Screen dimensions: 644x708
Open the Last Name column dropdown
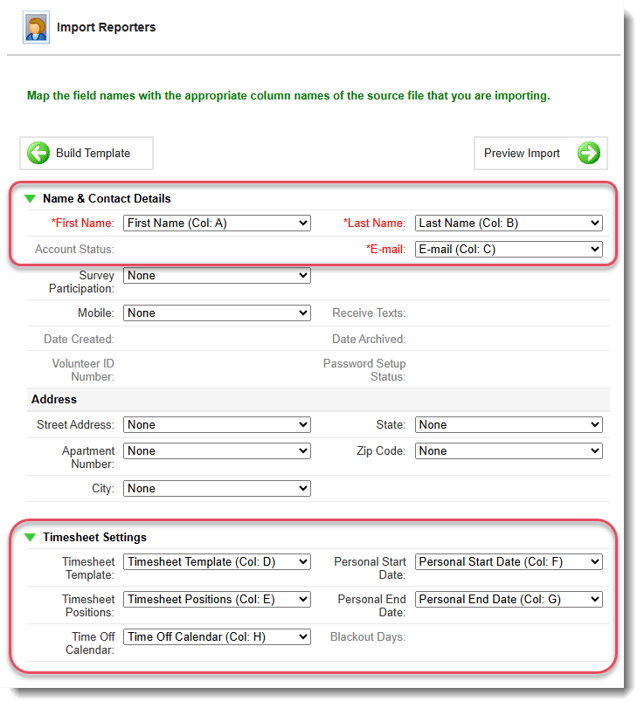(x=508, y=223)
